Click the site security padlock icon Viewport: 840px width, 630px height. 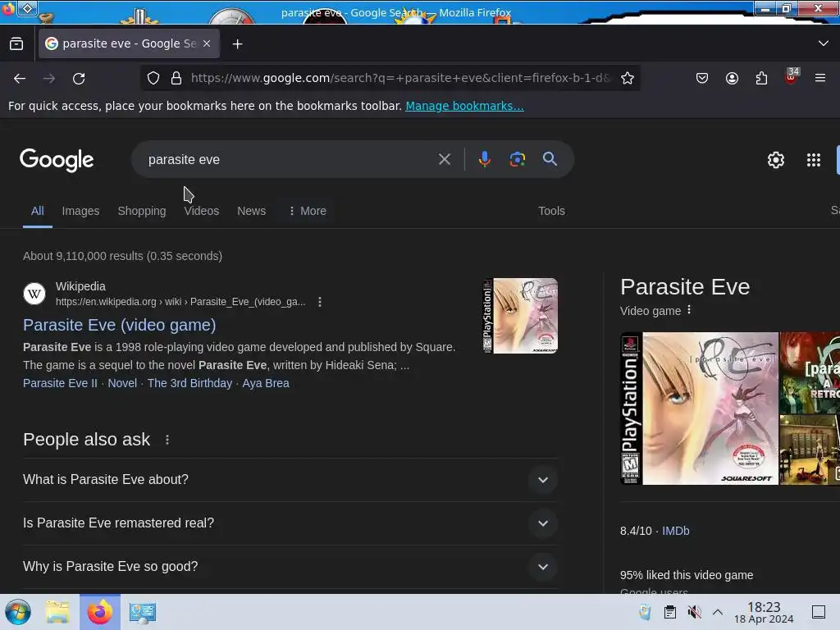pyautogui.click(x=176, y=78)
